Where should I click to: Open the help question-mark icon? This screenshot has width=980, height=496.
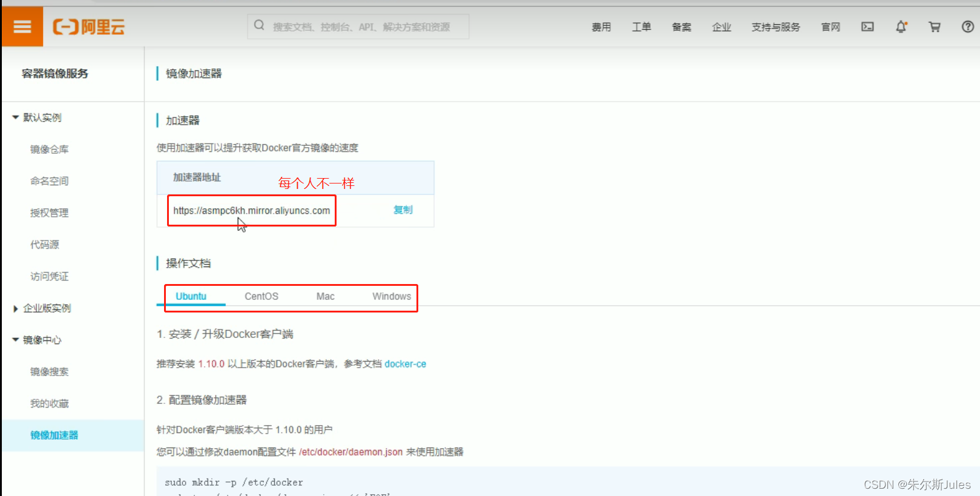pyautogui.click(x=968, y=27)
